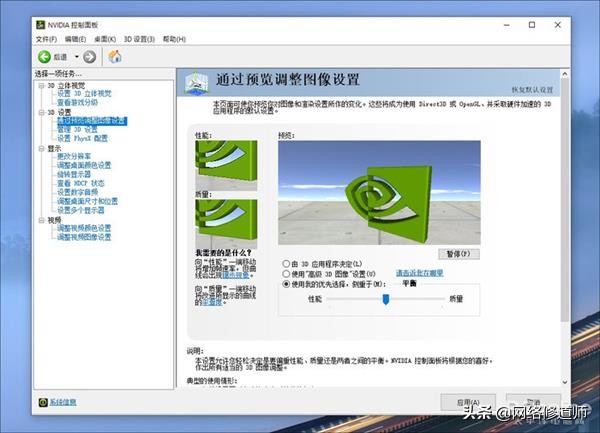This screenshot has width=600, height=433.
Task: Click the performance-quality slider handle
Action: pyautogui.click(x=385, y=299)
